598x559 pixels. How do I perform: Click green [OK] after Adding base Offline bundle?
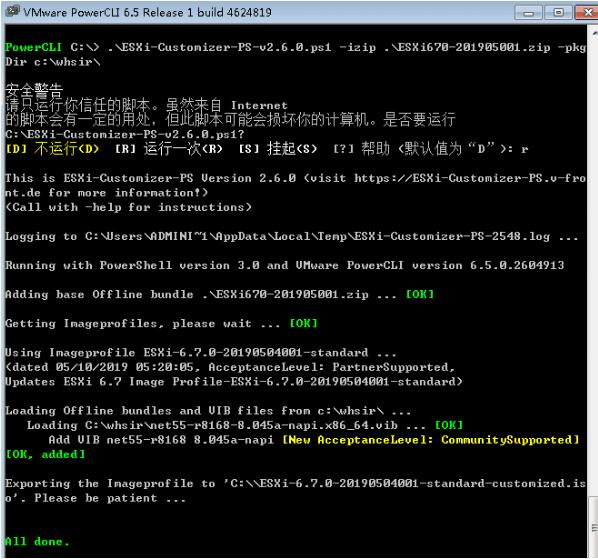click(x=420, y=294)
